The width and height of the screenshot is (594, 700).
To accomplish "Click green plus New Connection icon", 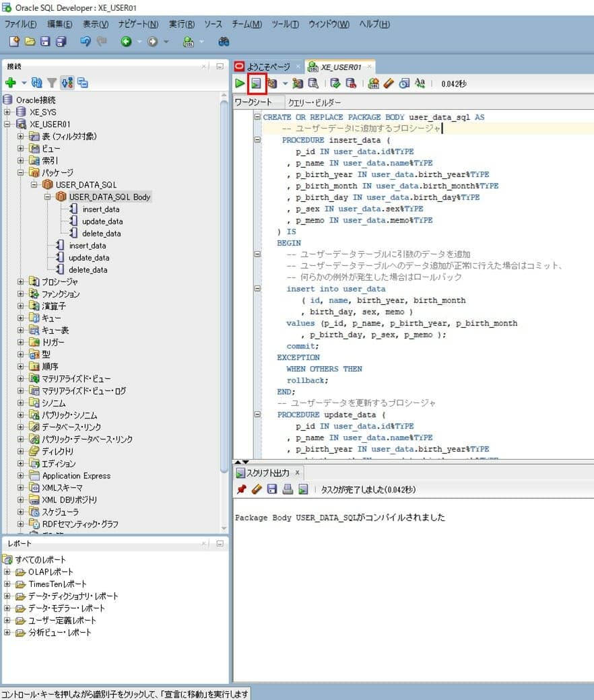I will pos(11,83).
